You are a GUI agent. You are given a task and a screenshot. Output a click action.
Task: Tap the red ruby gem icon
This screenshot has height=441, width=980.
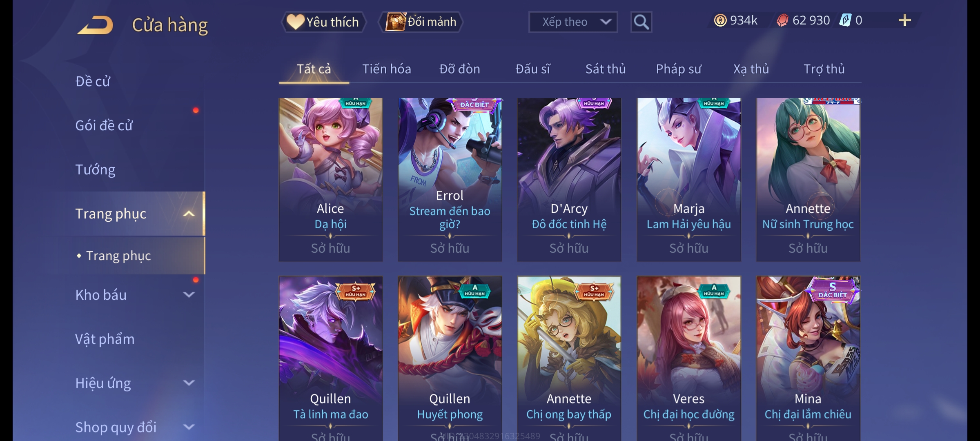point(782,20)
